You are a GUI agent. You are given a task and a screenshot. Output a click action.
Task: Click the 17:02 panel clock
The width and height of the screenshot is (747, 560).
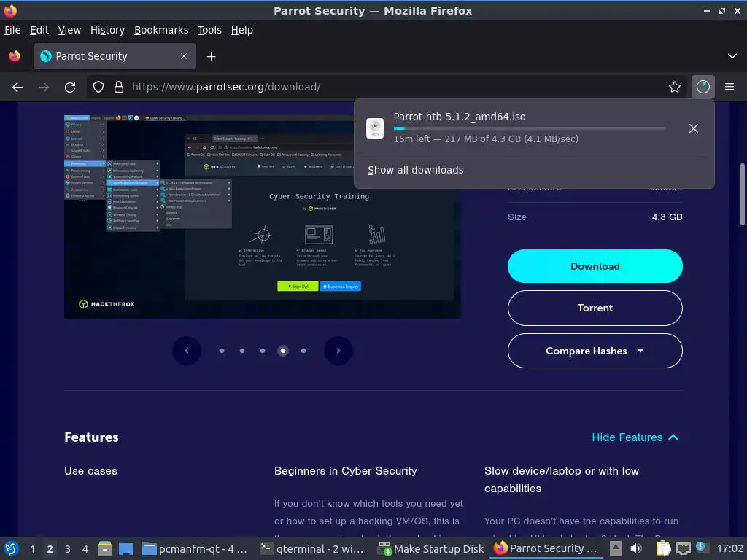click(x=729, y=548)
